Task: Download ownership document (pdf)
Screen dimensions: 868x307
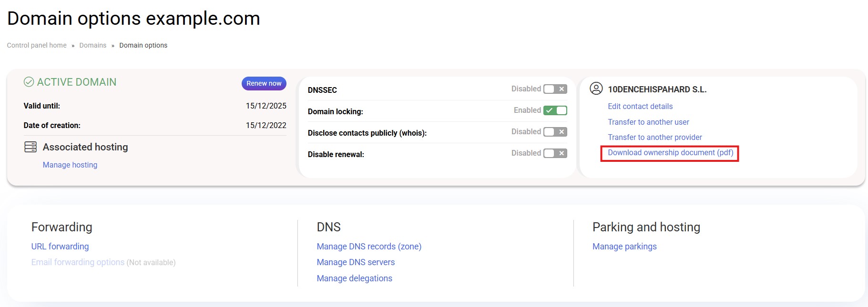Action: point(670,153)
